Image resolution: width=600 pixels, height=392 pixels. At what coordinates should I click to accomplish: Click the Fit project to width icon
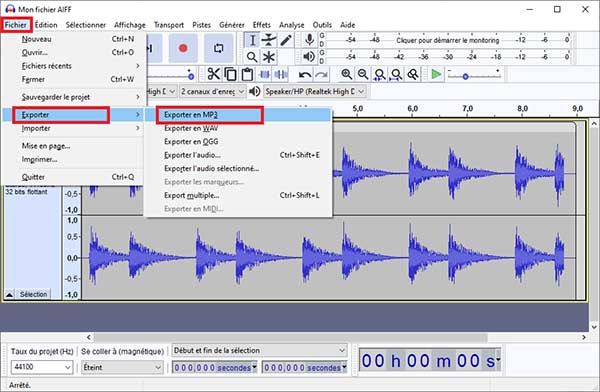pyautogui.click(x=396, y=74)
